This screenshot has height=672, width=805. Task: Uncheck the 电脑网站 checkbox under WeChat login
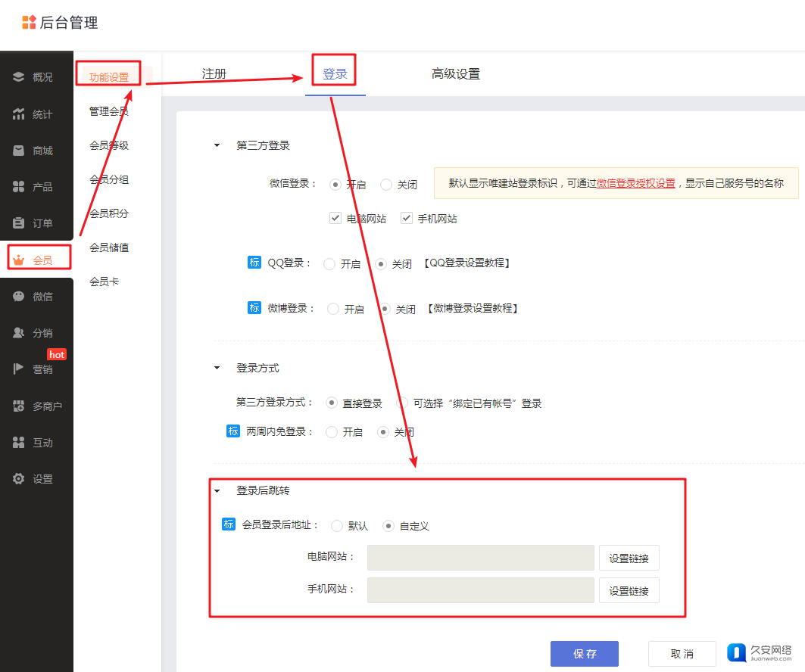335,218
